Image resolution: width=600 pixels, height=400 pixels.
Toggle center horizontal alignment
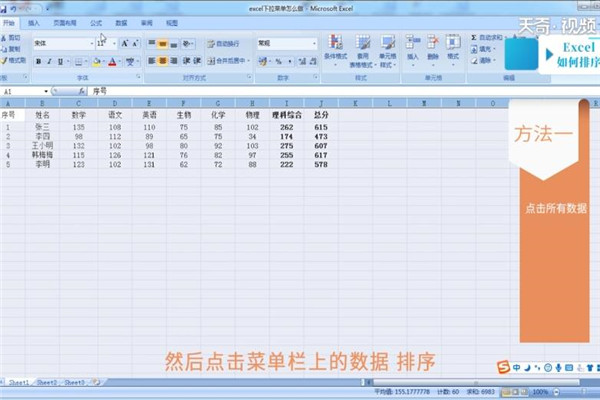tap(163, 61)
